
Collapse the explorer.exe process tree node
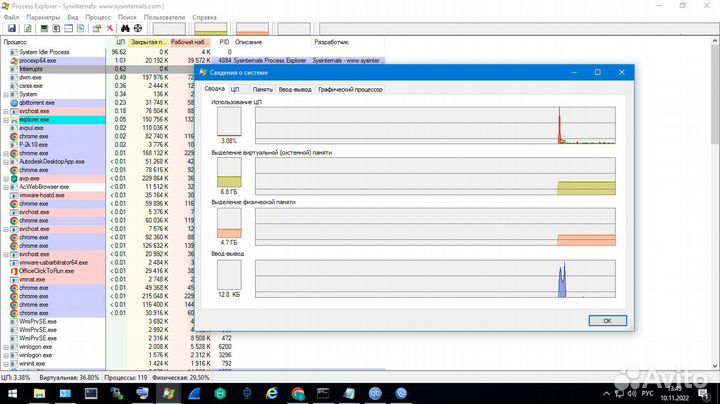point(6,119)
